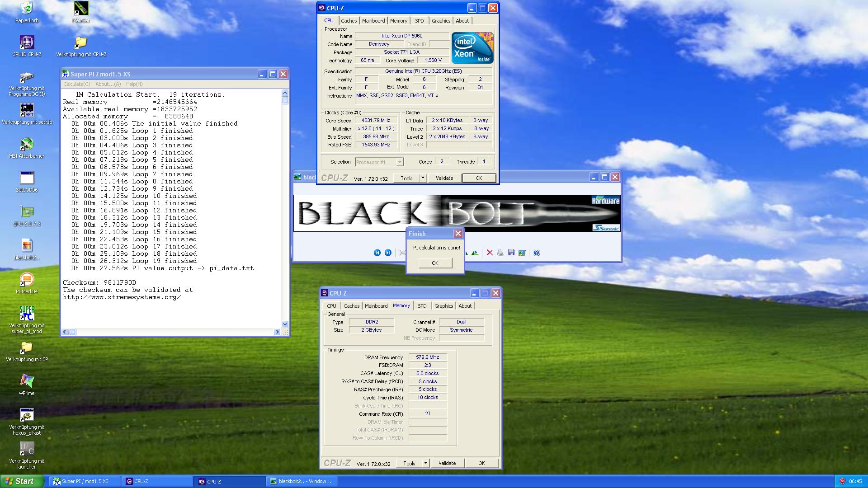Switch to Super PI taskbar button
This screenshot has width=868, height=488.
(x=85, y=481)
